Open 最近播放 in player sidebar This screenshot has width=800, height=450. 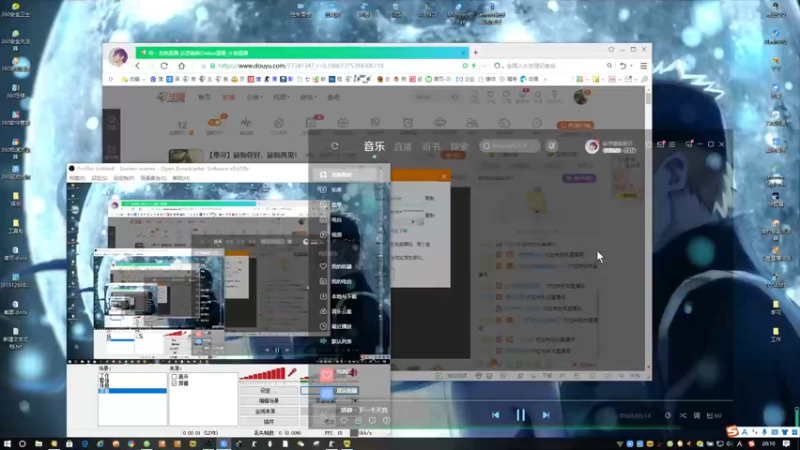point(336,327)
